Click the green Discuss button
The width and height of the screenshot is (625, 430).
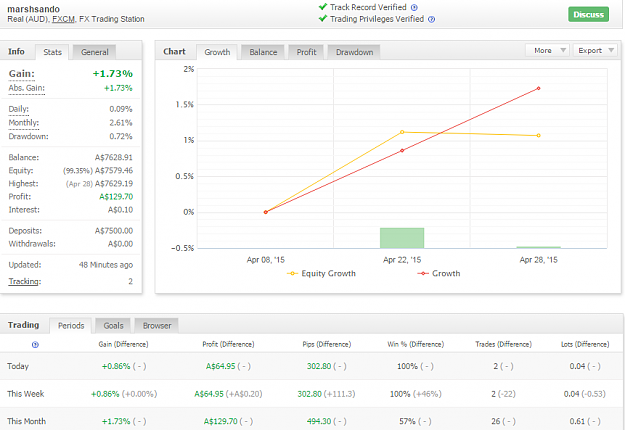pos(588,14)
